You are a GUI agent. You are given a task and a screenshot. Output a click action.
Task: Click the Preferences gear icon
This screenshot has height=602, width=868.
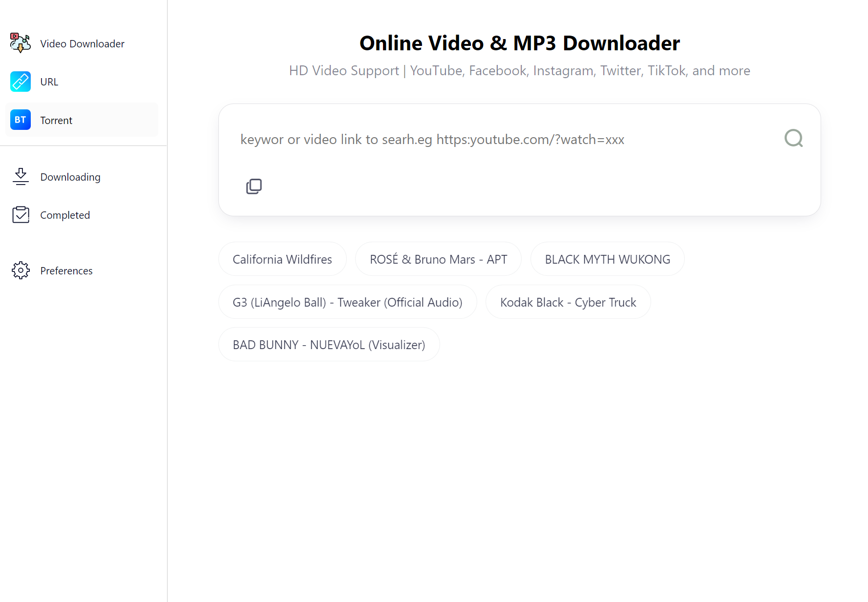21,270
